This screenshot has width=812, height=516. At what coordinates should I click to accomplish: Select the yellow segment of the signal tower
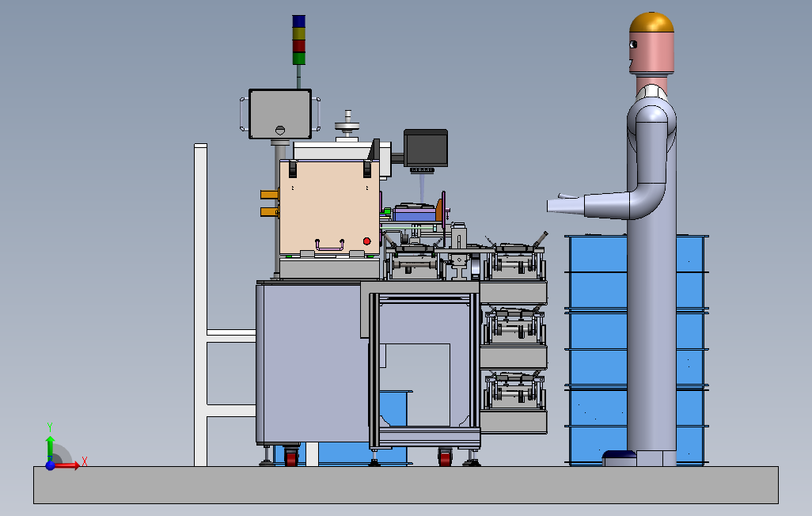point(299,34)
